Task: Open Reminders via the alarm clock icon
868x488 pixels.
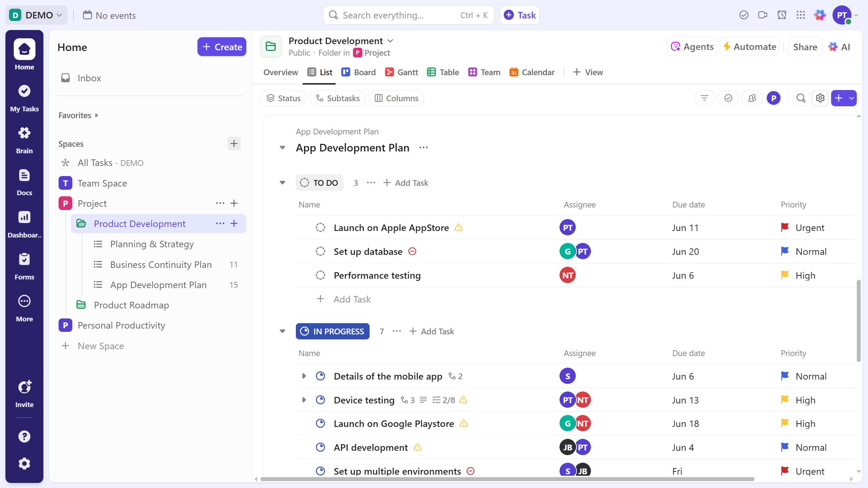Action: (782, 15)
